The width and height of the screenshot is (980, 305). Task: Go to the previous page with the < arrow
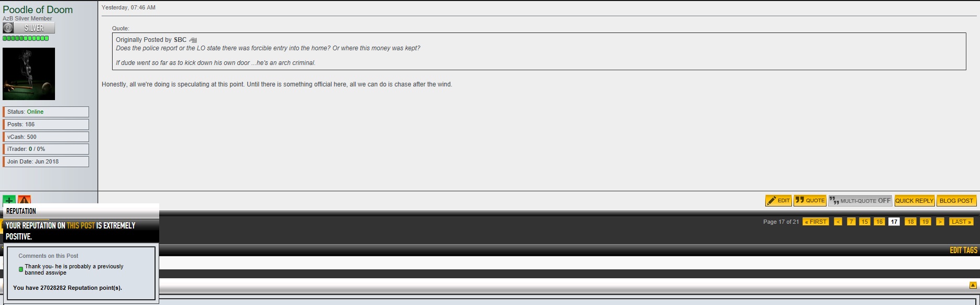(x=838, y=222)
